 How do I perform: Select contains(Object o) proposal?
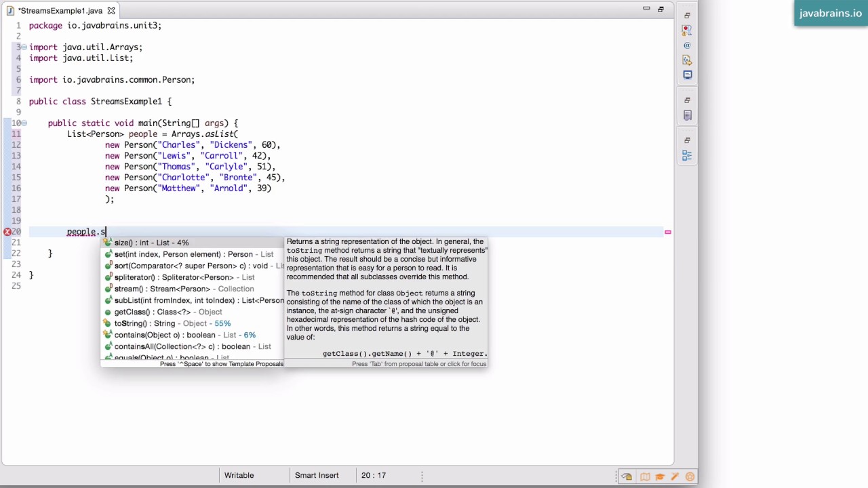point(193,335)
